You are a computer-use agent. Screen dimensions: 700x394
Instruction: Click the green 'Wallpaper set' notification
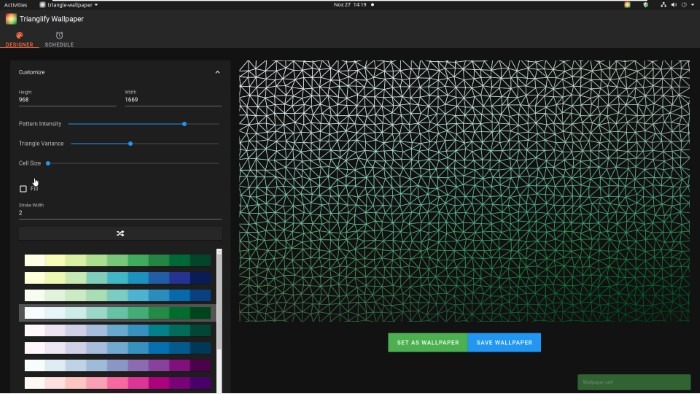pos(634,382)
